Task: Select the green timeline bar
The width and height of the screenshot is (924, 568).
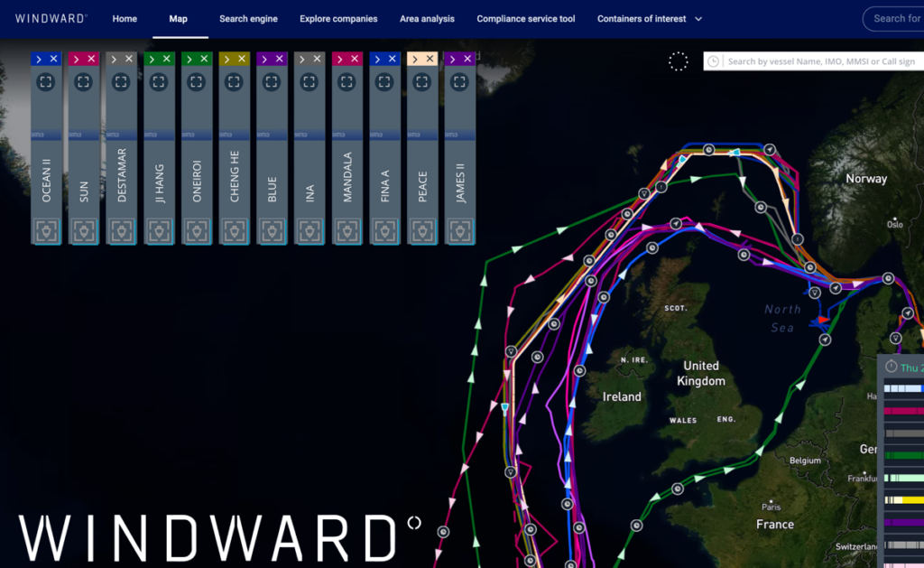Action: coord(904,455)
